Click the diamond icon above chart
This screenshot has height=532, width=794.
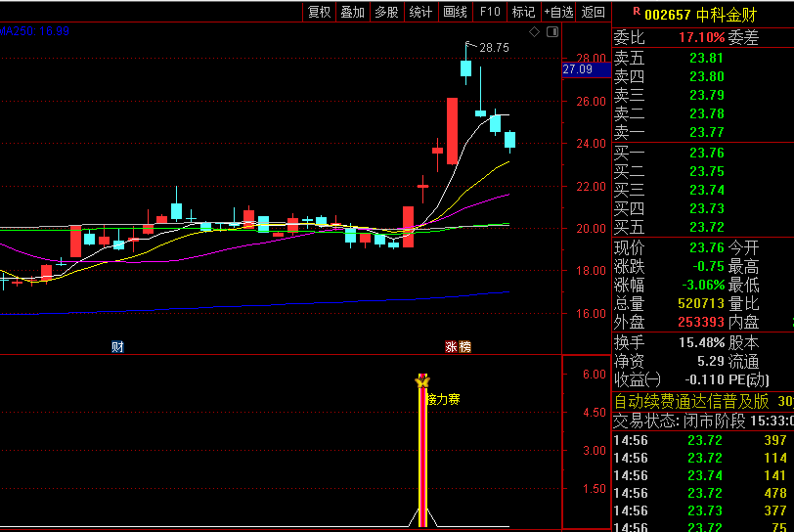pos(534,32)
